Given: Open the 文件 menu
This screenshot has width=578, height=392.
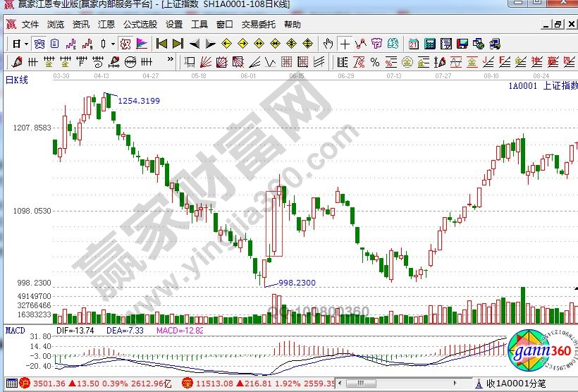Looking at the screenshot, I should click(x=30, y=24).
